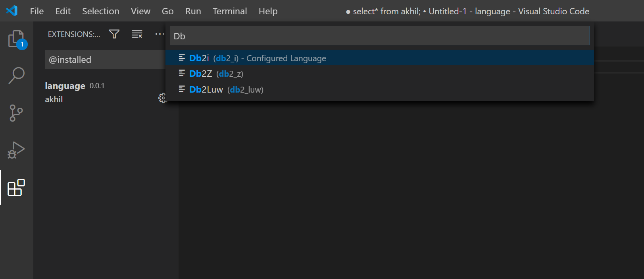Image resolution: width=644 pixels, height=279 pixels.
Task: Click the list icon beside Db2Luw
Action: point(182,89)
